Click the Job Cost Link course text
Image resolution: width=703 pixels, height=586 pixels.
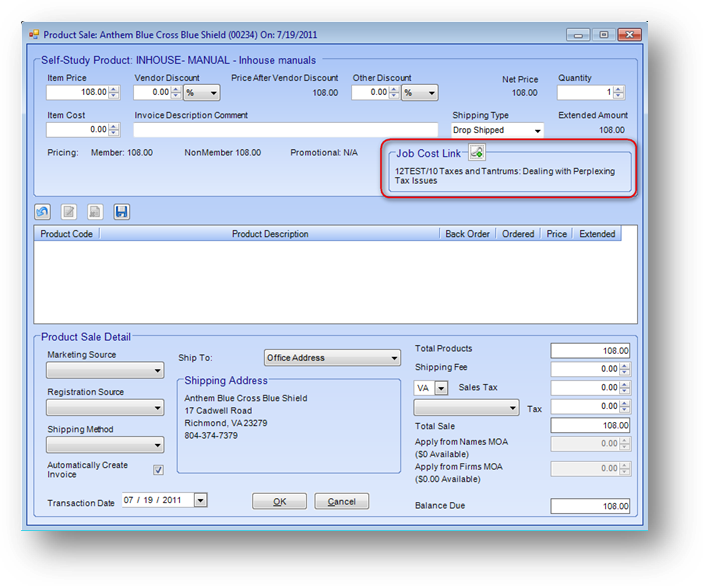(x=505, y=176)
